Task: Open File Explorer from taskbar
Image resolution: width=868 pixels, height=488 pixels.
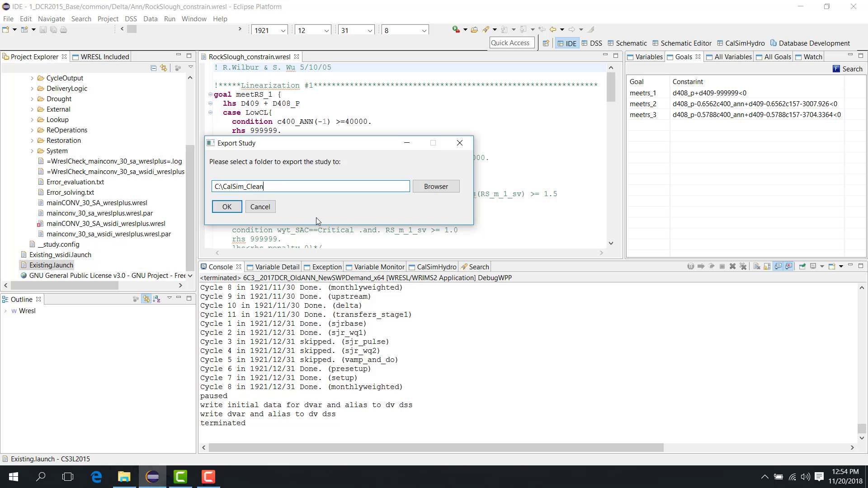Action: click(124, 477)
